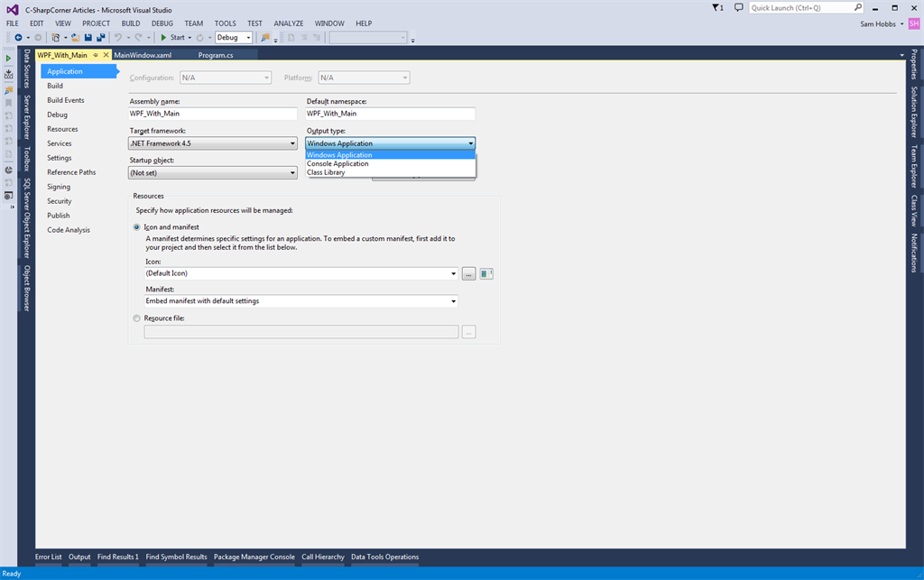Screen dimensions: 924x580
Task: Click the Open File folder icon
Action: coord(76,38)
